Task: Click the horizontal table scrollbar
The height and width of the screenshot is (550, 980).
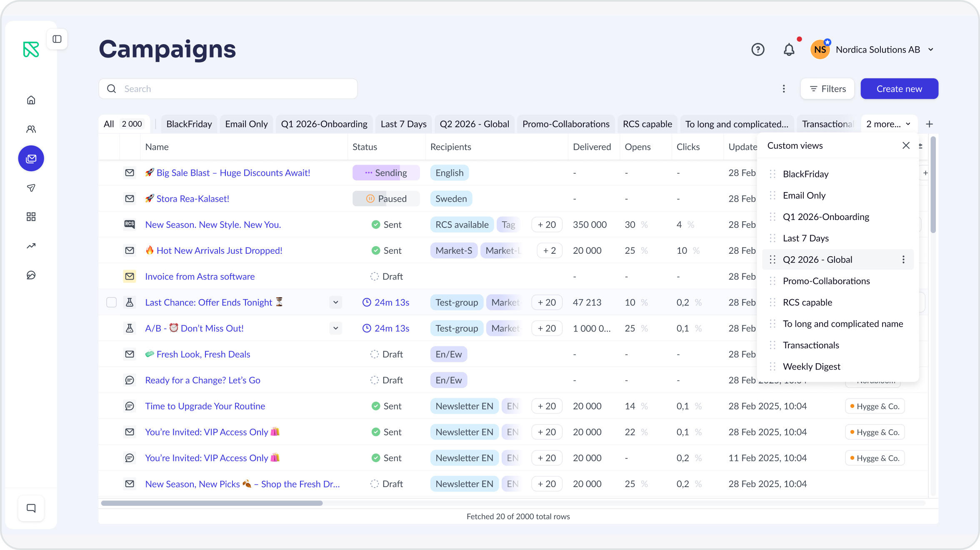Action: click(x=212, y=503)
